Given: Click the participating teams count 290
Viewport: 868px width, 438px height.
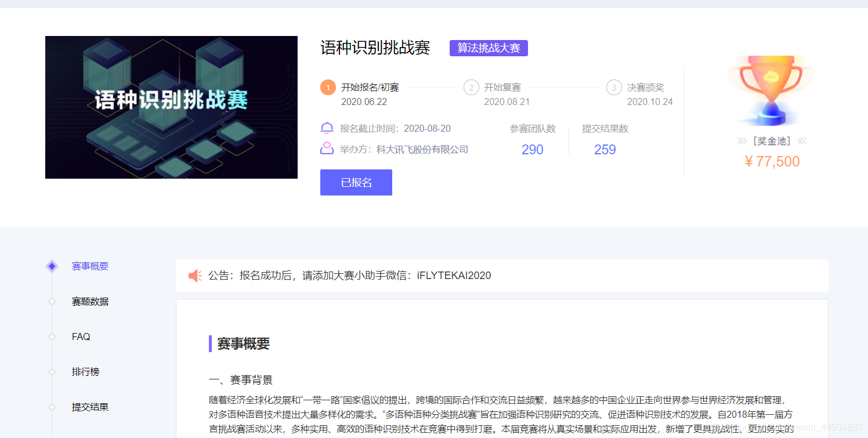Looking at the screenshot, I should 532,149.
